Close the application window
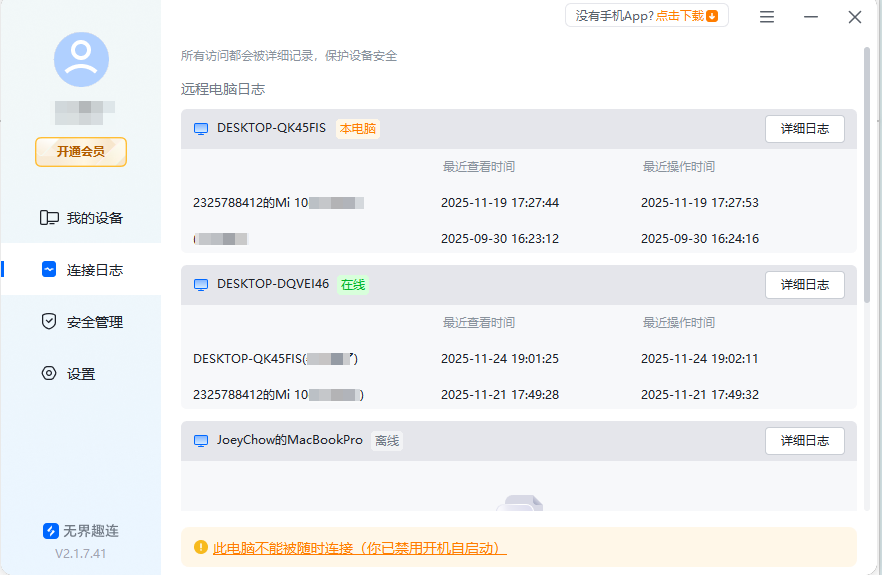Image resolution: width=882 pixels, height=575 pixels. click(854, 17)
